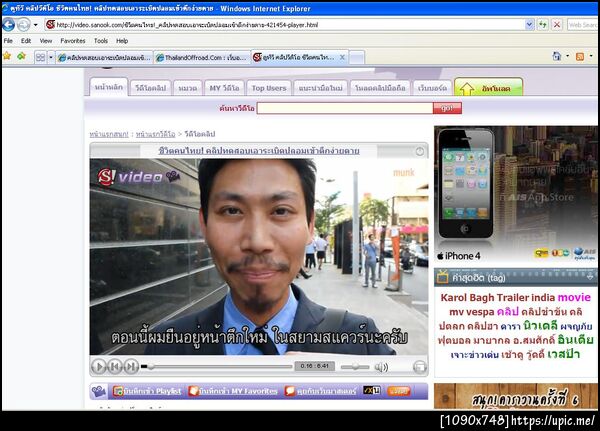Click the TV icon in tag header
This screenshot has width=600, height=431.
[443, 277]
